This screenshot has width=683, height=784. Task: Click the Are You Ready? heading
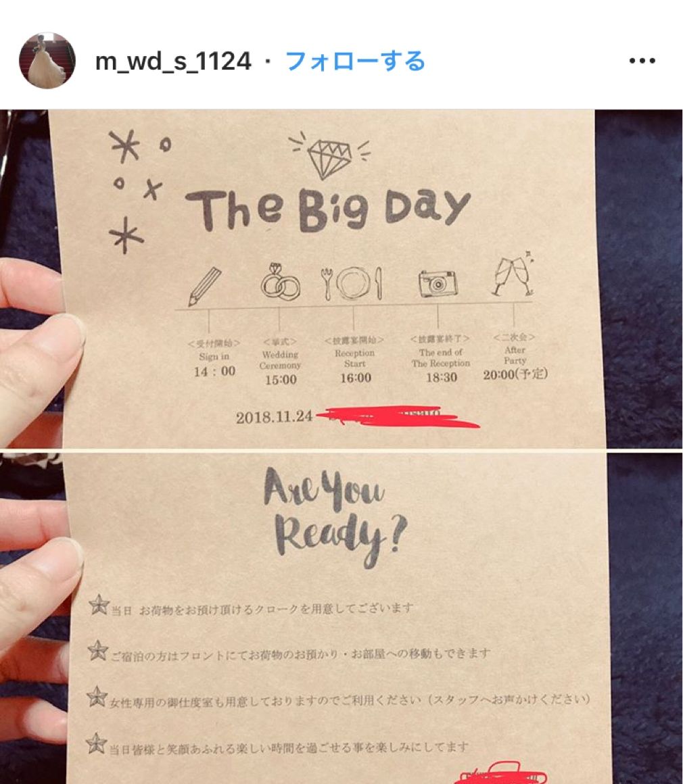[335, 516]
